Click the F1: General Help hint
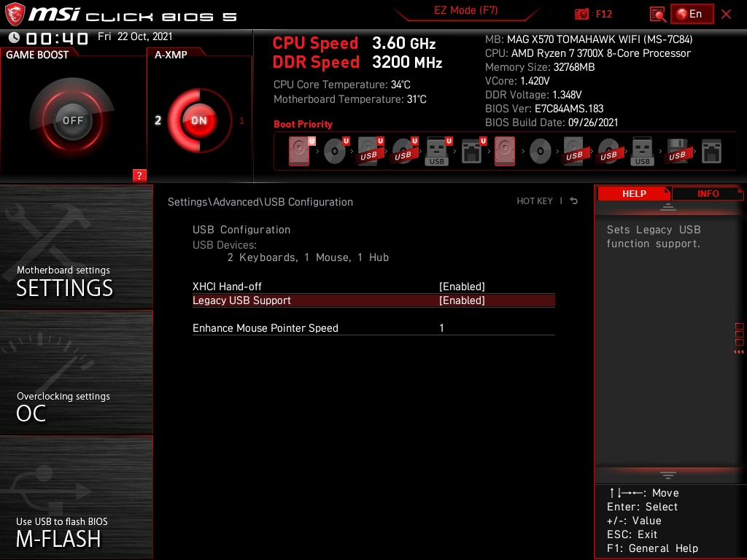The image size is (747, 560). pyautogui.click(x=652, y=548)
